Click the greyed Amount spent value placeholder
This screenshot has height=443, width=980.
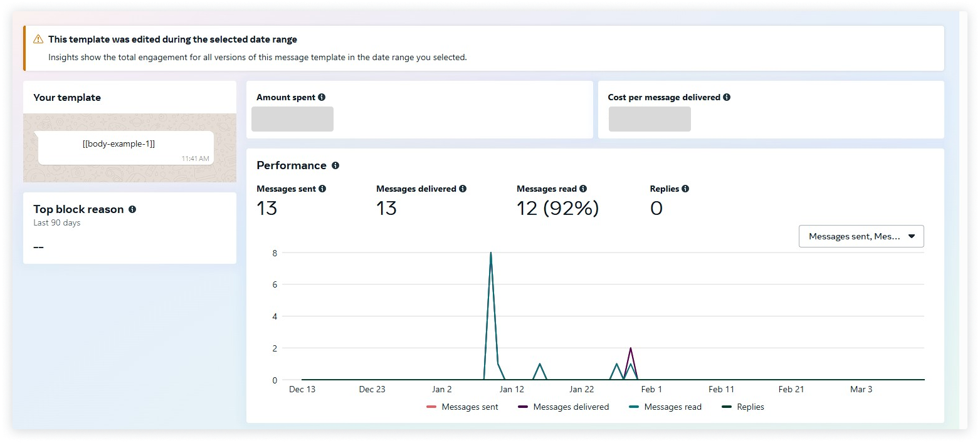point(292,119)
